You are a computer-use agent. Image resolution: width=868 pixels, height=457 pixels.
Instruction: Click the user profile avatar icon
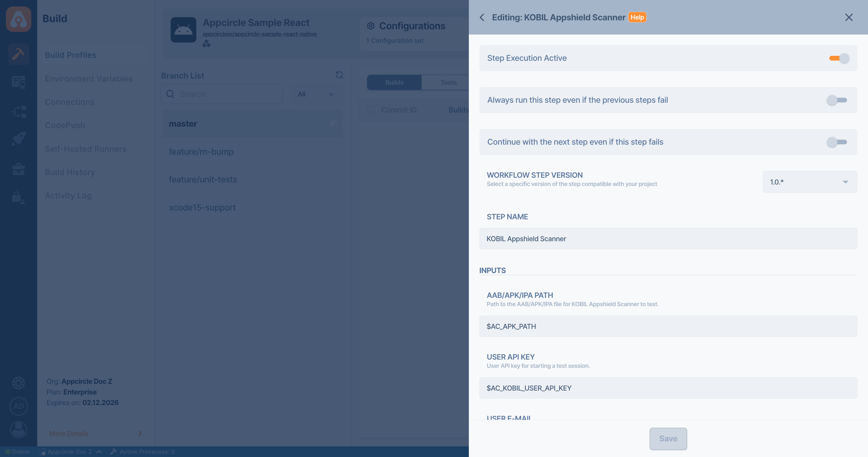[x=19, y=430]
